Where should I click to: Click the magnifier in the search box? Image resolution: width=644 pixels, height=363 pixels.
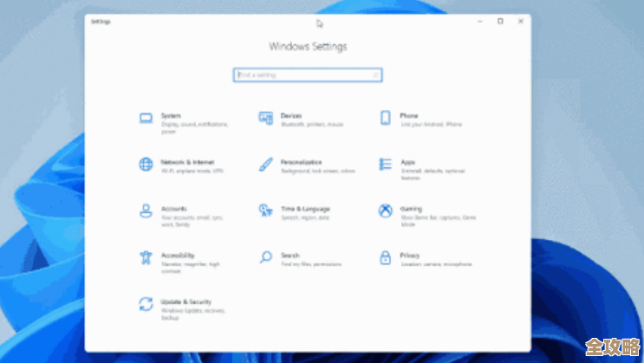point(375,75)
